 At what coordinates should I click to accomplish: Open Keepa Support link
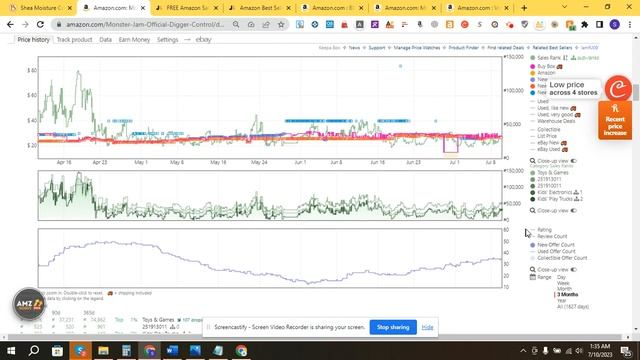pyautogui.click(x=377, y=48)
